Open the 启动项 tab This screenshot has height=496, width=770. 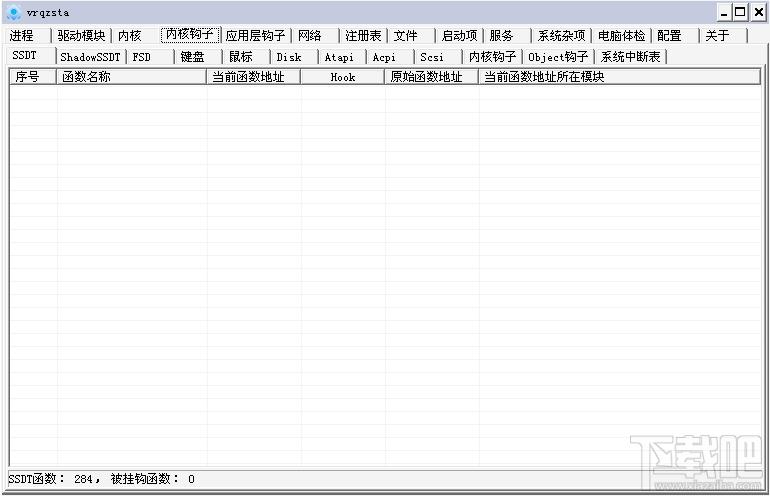[459, 36]
